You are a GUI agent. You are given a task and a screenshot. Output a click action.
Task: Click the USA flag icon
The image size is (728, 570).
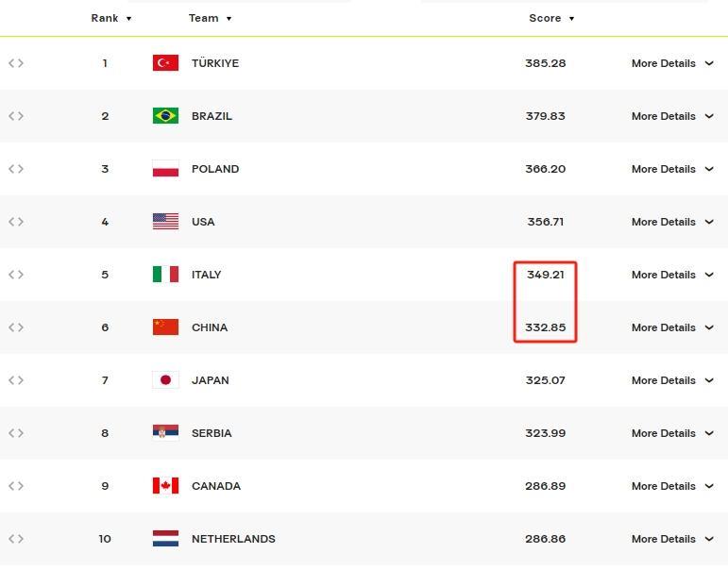click(x=165, y=222)
